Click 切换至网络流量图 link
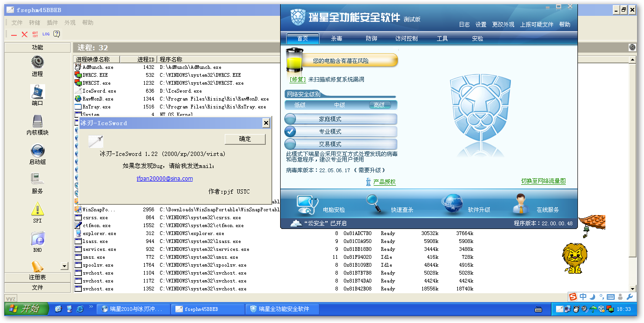The image size is (644, 323). [x=543, y=181]
